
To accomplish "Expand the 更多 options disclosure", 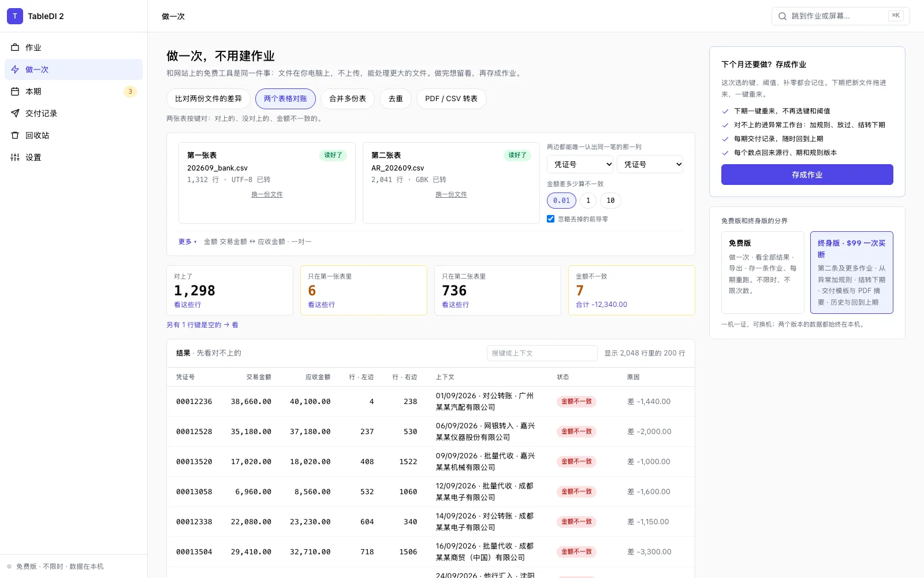I will 187,242.
